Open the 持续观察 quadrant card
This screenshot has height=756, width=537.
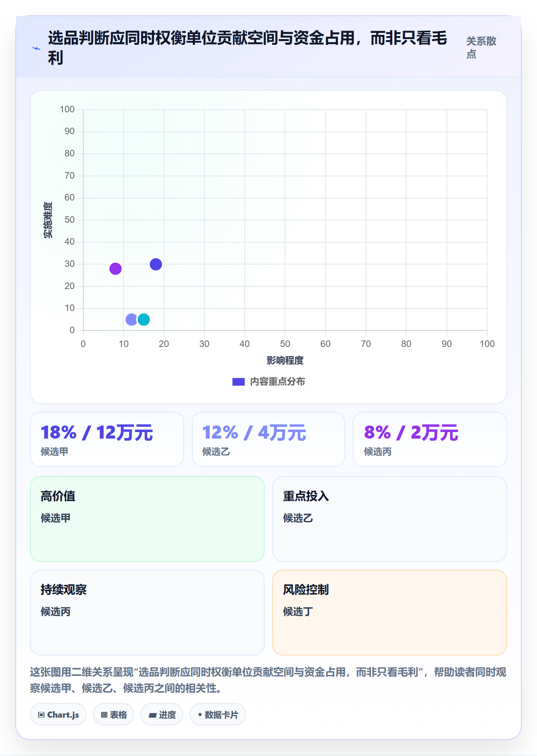coord(147,613)
